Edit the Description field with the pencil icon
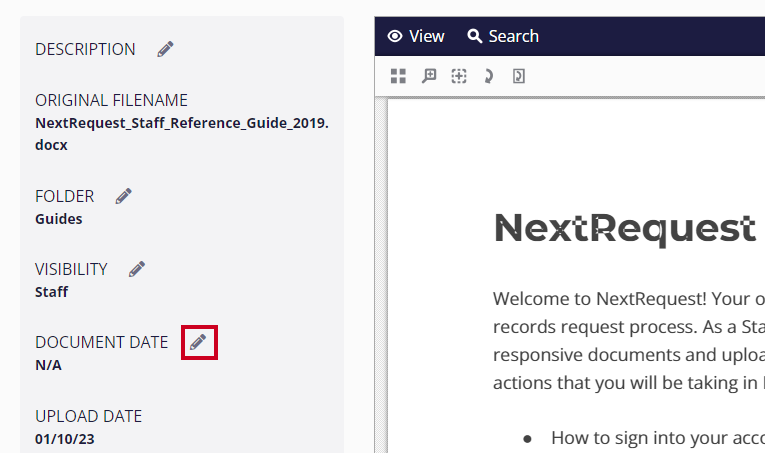This screenshot has height=453, width=765. pyautogui.click(x=165, y=49)
